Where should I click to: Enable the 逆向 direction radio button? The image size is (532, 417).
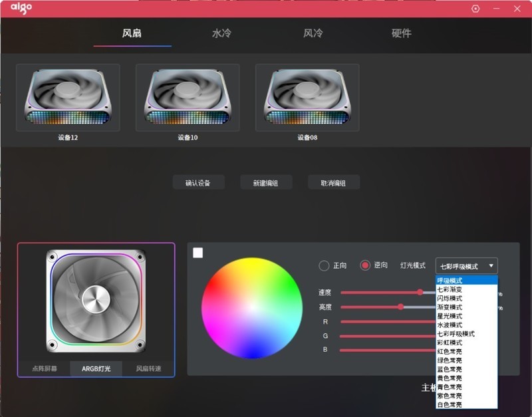pos(365,265)
